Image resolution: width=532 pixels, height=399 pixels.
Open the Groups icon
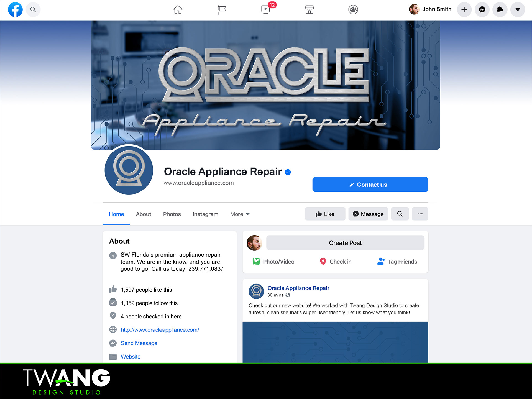coord(353,10)
